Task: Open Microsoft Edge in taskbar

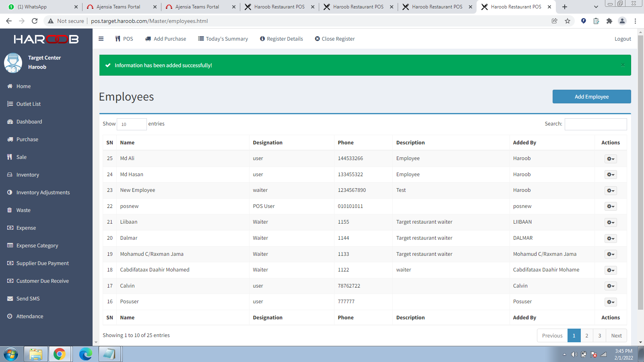Action: tap(85, 354)
